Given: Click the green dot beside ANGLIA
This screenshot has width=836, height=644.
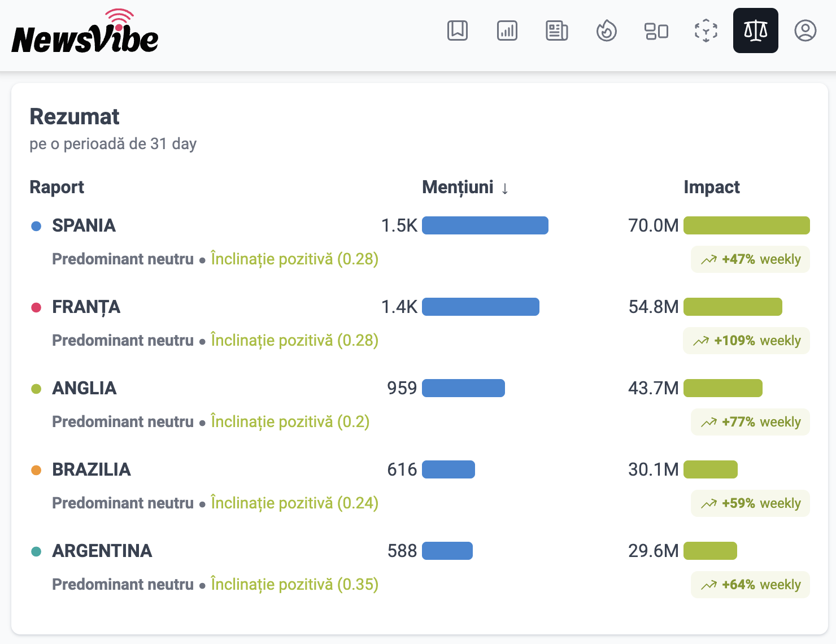Looking at the screenshot, I should point(36,389).
